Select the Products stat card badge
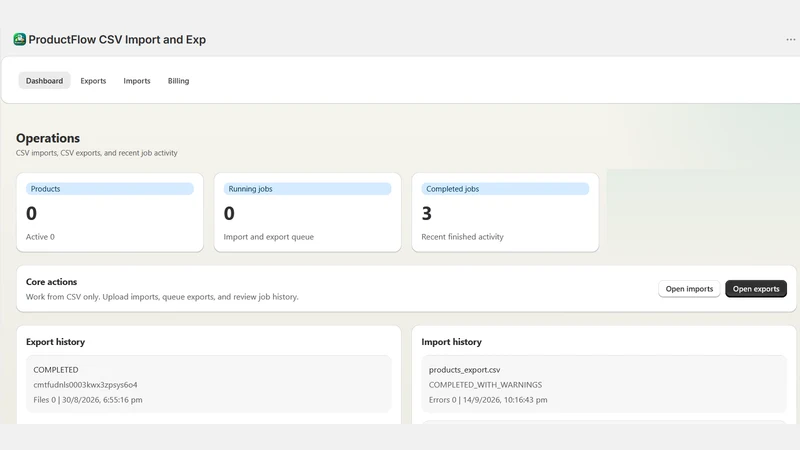 [110, 189]
